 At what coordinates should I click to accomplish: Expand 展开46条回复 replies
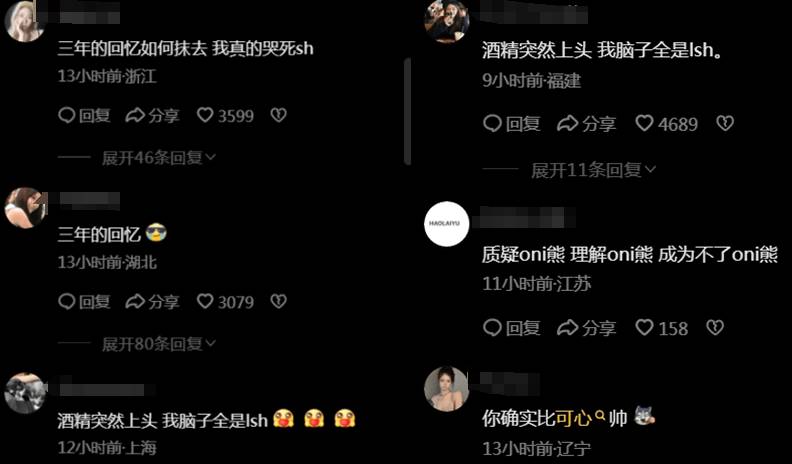pyautogui.click(x=159, y=158)
